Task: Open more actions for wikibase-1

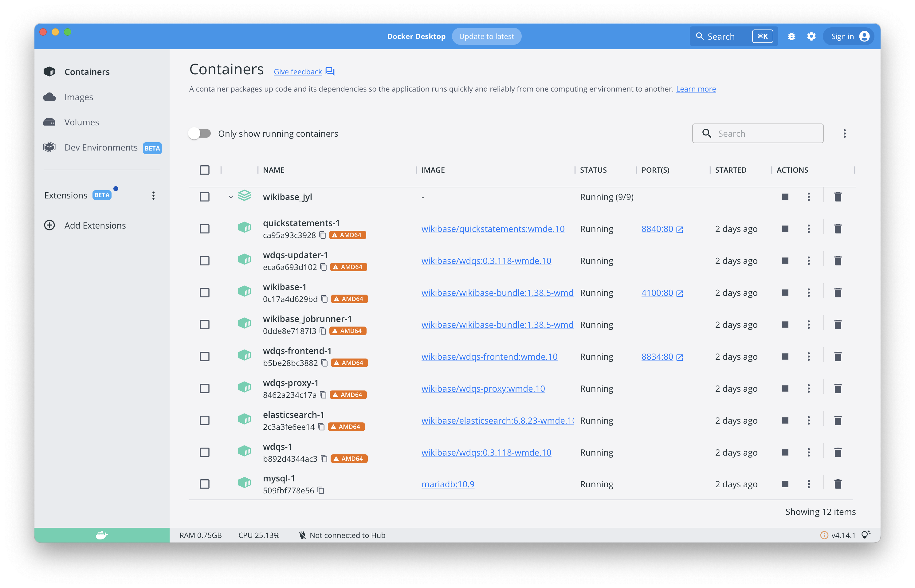Action: coord(808,293)
